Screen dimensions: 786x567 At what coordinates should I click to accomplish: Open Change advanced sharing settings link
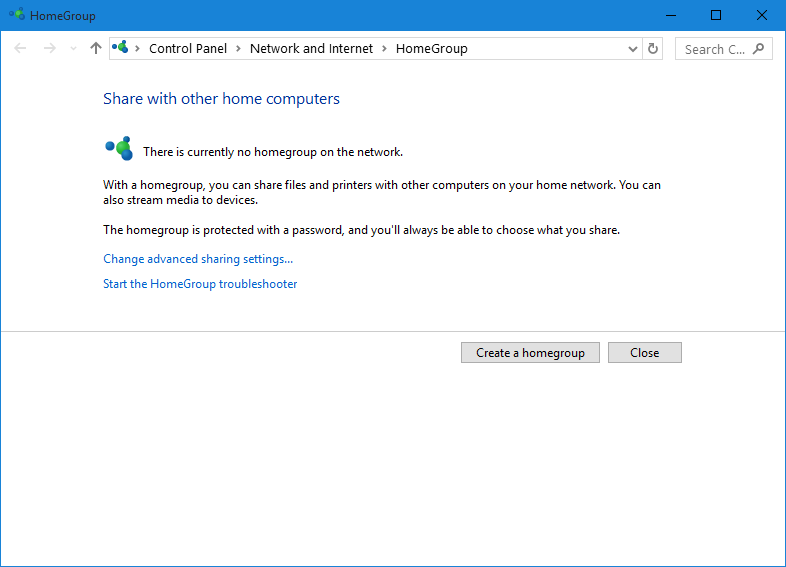click(198, 259)
